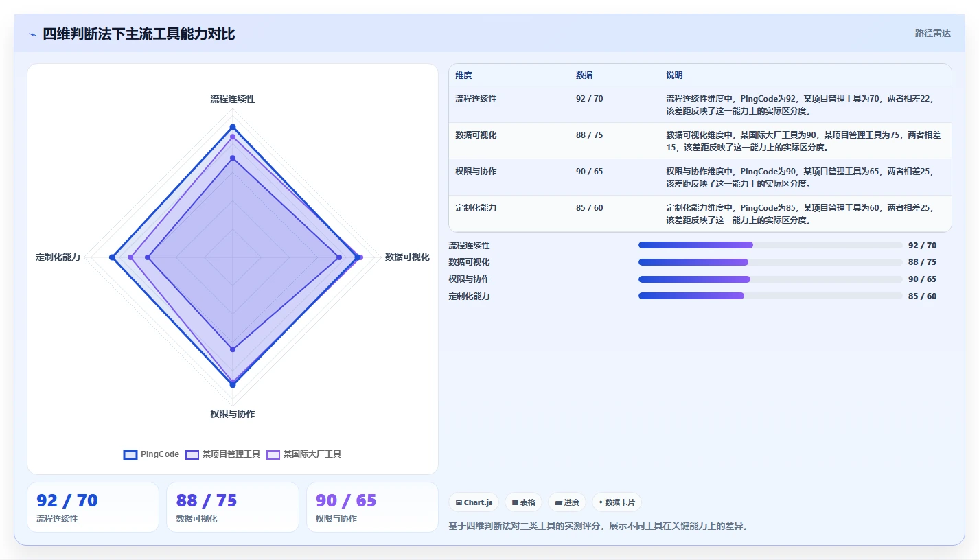The width and height of the screenshot is (979, 560).
Task: Click the footer caption 基于四维判断法
Action: click(597, 526)
